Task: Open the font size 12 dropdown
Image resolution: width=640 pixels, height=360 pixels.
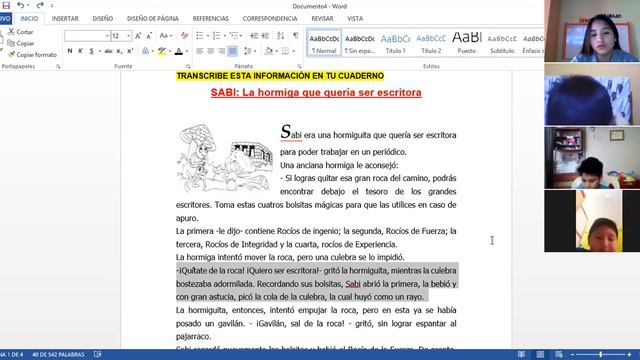Action: [x=129, y=36]
